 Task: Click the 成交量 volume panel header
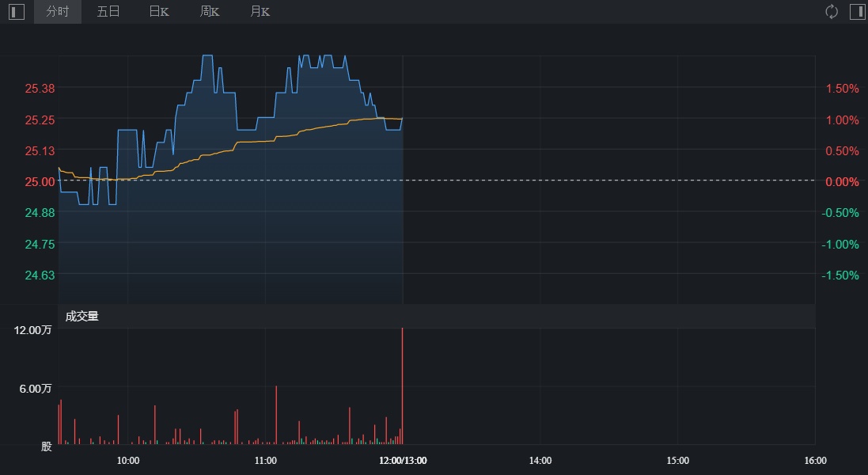point(82,317)
